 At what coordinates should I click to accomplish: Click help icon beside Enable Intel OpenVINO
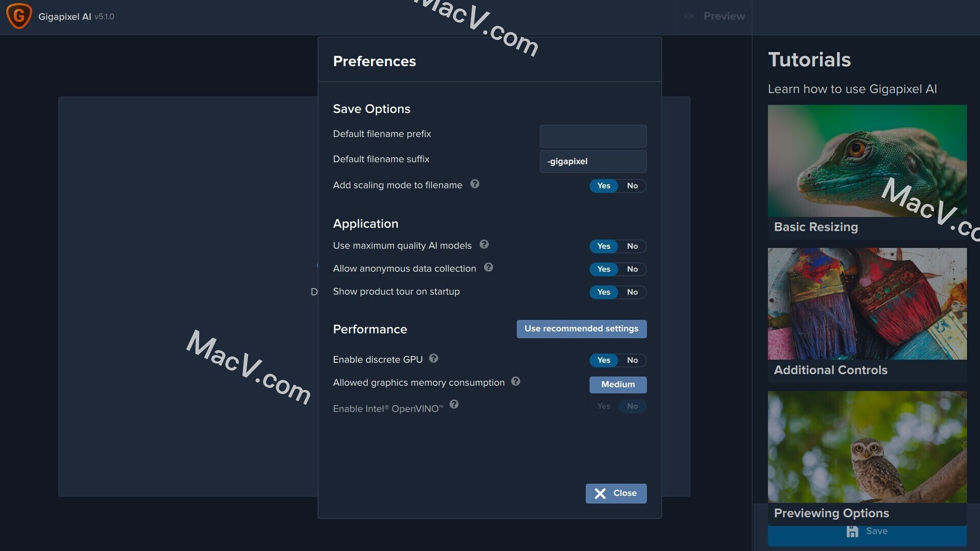[454, 405]
